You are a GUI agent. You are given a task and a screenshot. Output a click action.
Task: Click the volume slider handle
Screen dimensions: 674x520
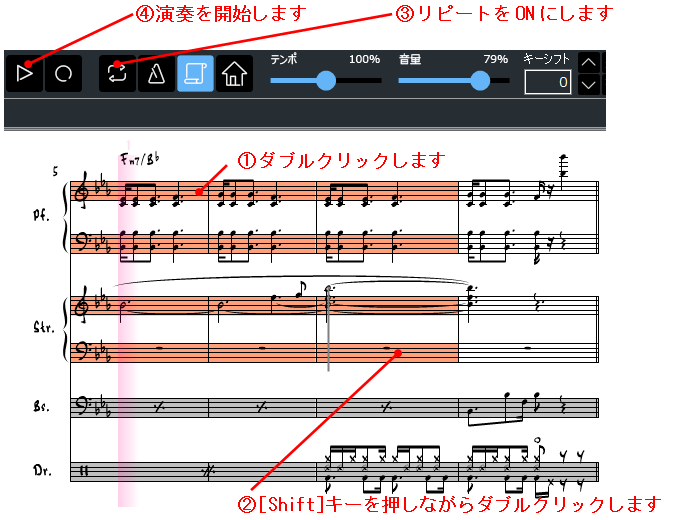480,80
